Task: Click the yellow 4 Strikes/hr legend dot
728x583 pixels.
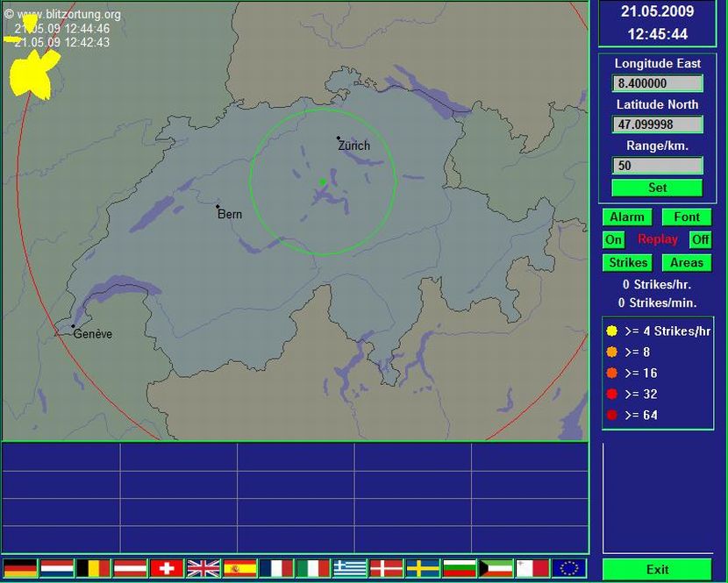Action: 611,331
